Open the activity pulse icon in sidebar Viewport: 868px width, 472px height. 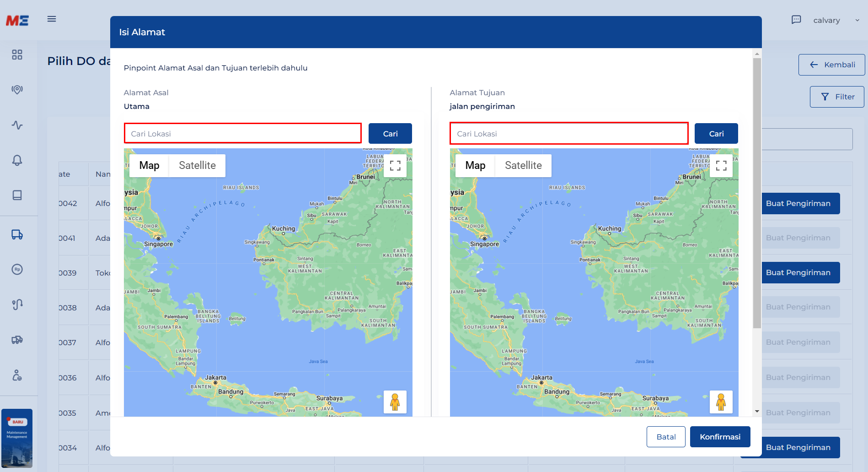click(x=17, y=125)
